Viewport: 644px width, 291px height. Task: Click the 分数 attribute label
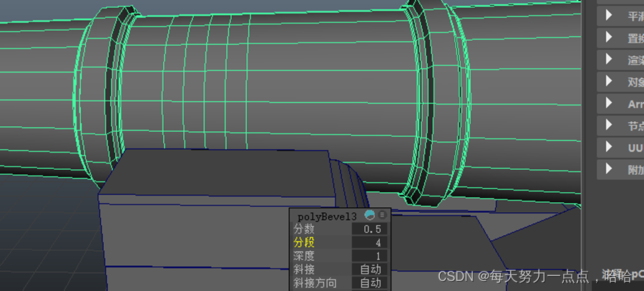304,229
